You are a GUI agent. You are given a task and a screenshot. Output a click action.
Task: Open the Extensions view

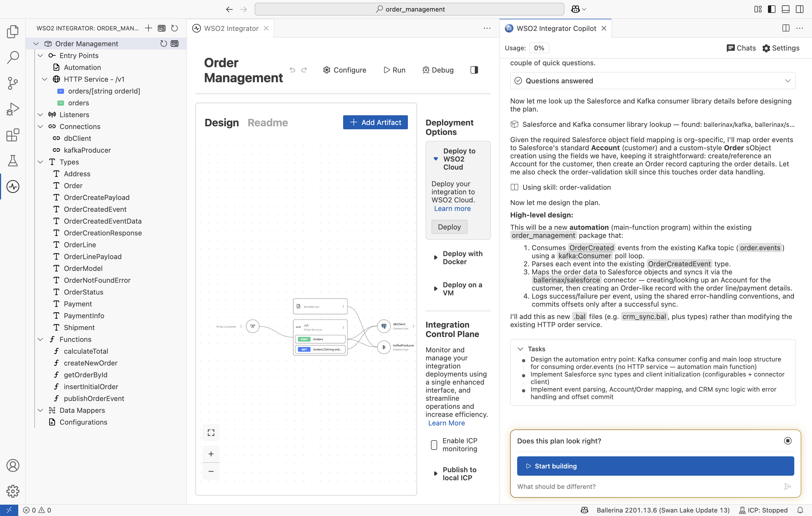click(13, 135)
